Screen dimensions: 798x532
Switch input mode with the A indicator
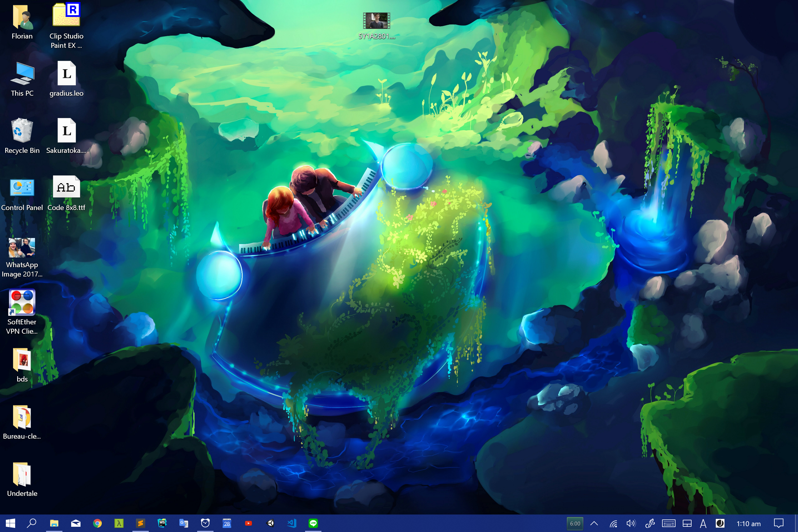click(703, 524)
